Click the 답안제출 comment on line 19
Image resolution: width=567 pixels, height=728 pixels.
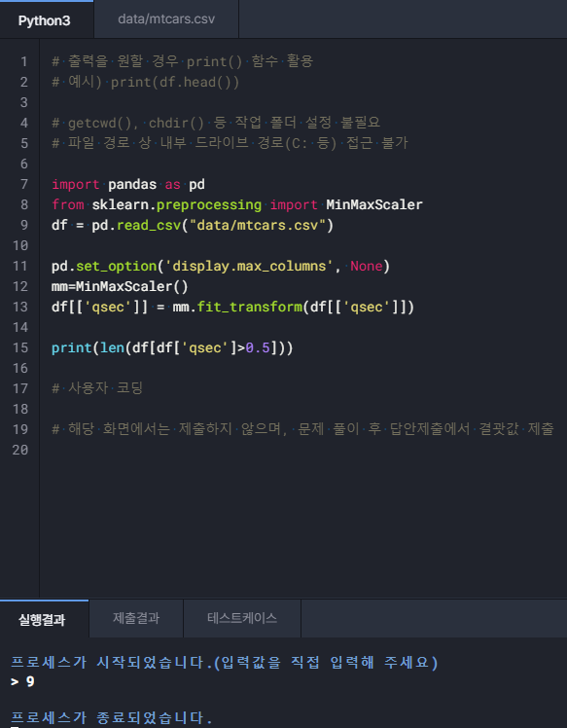(x=302, y=429)
